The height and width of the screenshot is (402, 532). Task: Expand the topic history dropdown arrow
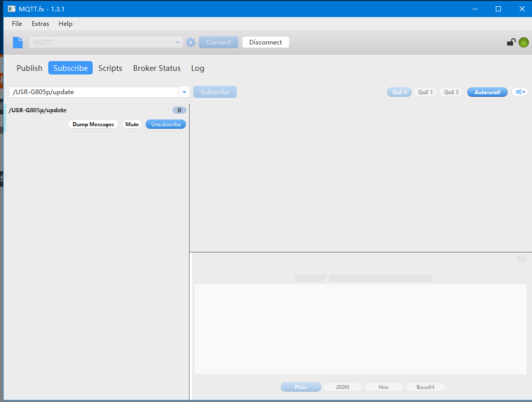tap(184, 92)
